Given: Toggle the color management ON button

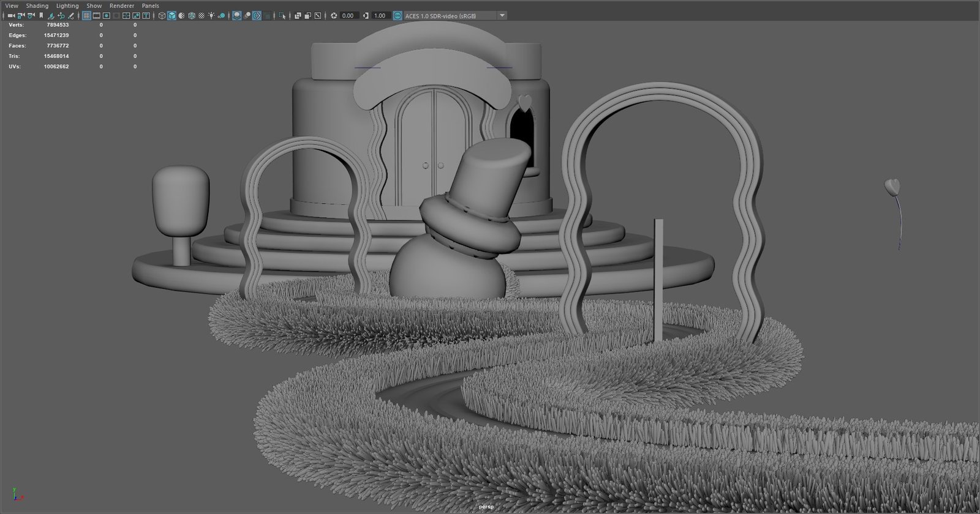Looking at the screenshot, I should [x=398, y=16].
